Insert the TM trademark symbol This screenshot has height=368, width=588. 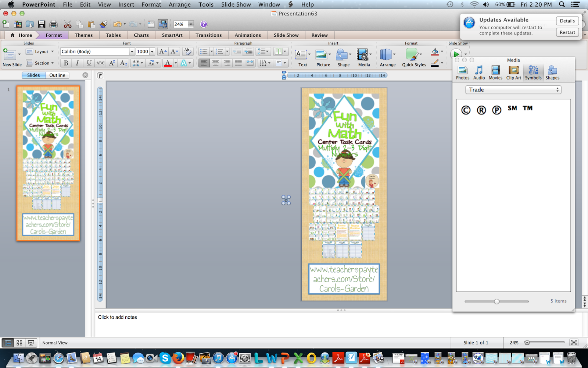point(528,108)
